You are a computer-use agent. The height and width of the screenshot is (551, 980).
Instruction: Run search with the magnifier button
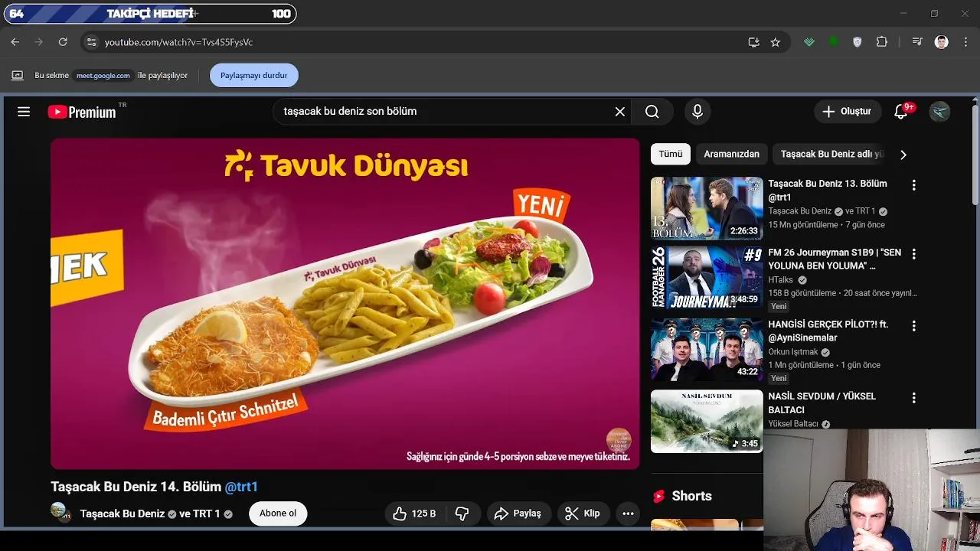tap(652, 112)
